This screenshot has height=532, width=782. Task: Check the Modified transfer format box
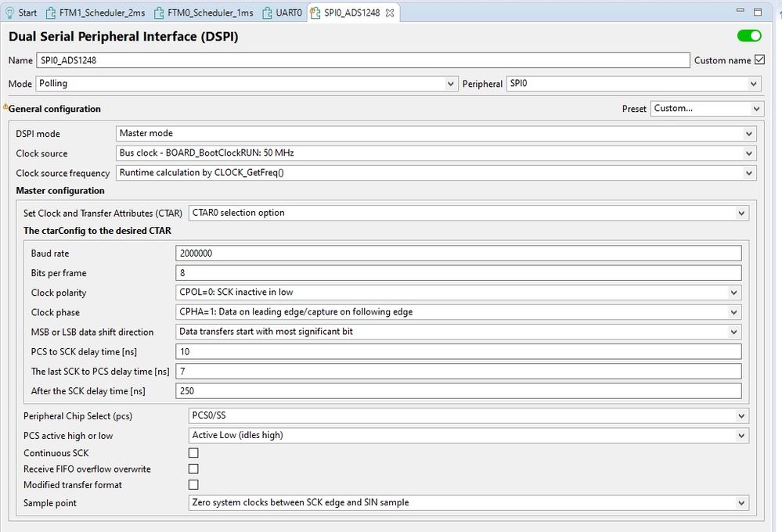click(x=193, y=484)
